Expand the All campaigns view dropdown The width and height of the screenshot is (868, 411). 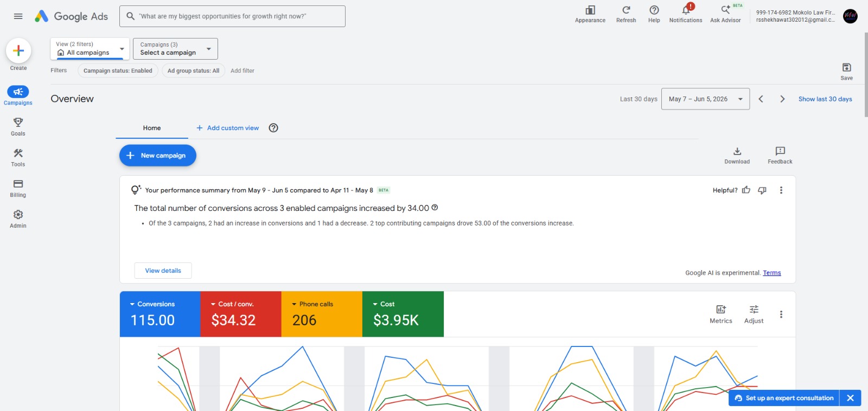(90, 49)
